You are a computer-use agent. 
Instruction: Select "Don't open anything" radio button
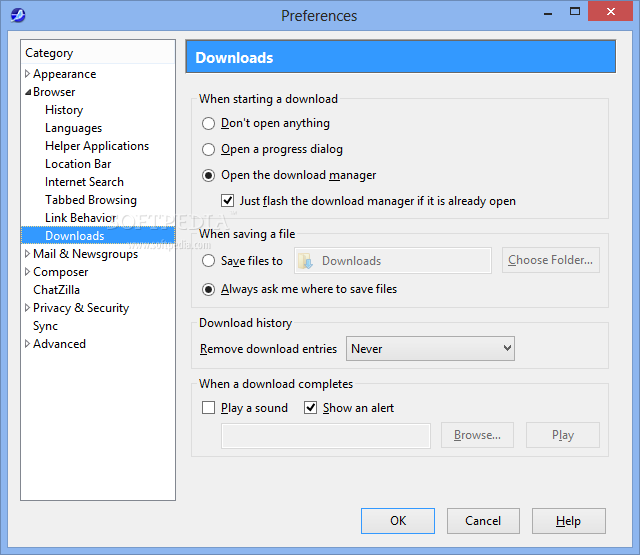208,123
